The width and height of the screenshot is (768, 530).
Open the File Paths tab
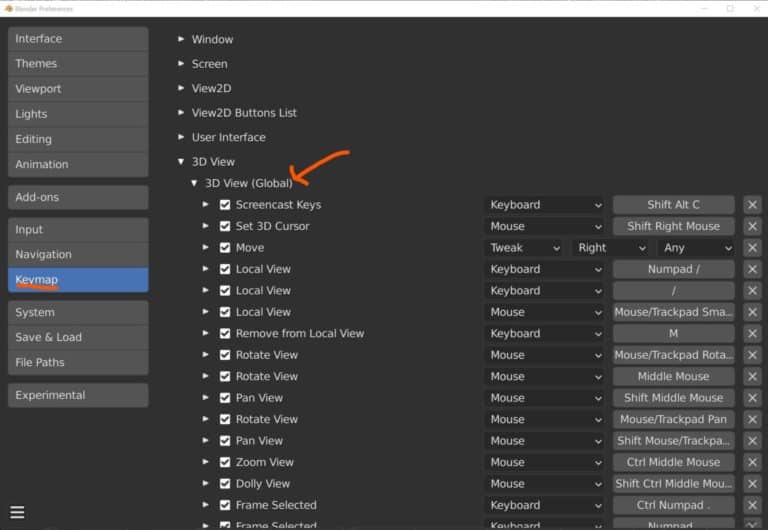(x=78, y=362)
